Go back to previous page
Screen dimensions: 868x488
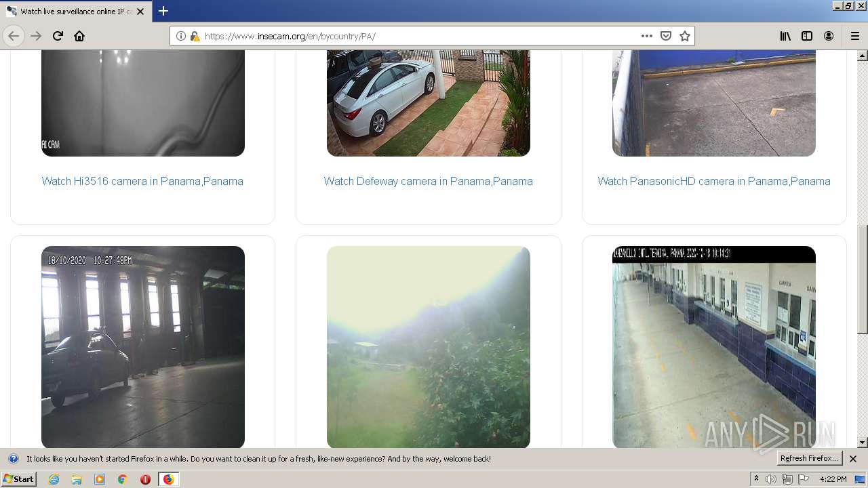pyautogui.click(x=14, y=36)
